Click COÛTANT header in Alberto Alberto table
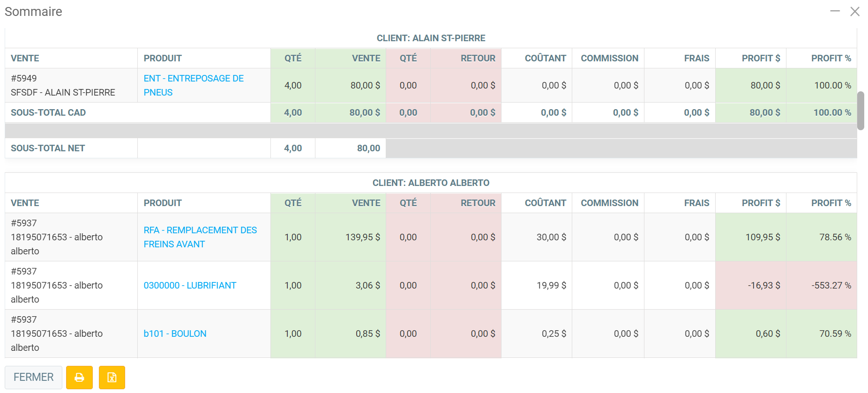 pos(545,203)
